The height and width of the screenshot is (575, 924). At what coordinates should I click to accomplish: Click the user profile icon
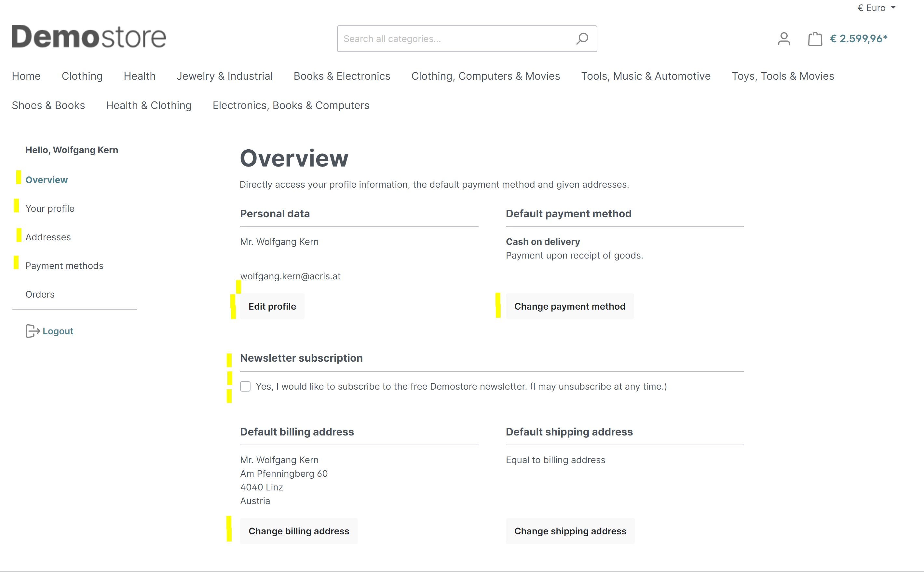coord(783,38)
